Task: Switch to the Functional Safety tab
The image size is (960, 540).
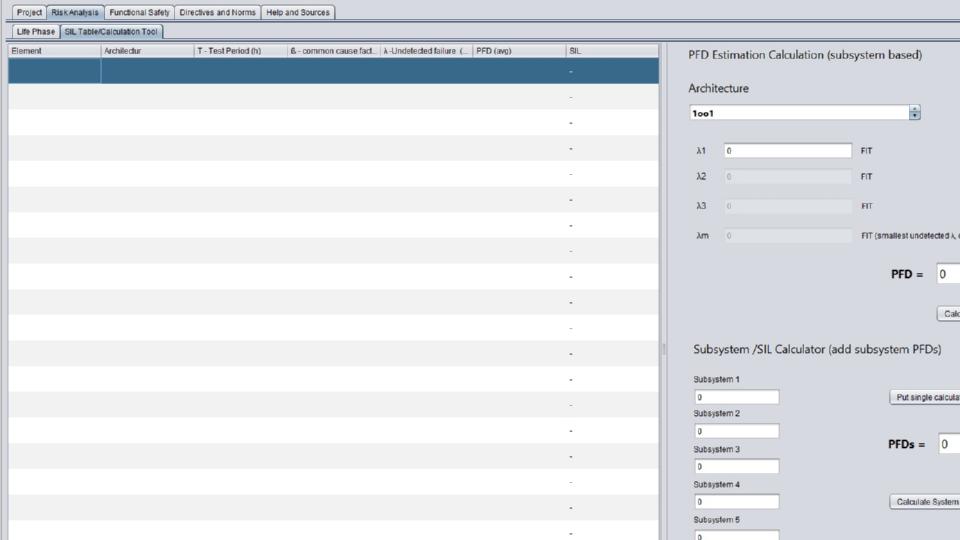Action: pyautogui.click(x=139, y=12)
